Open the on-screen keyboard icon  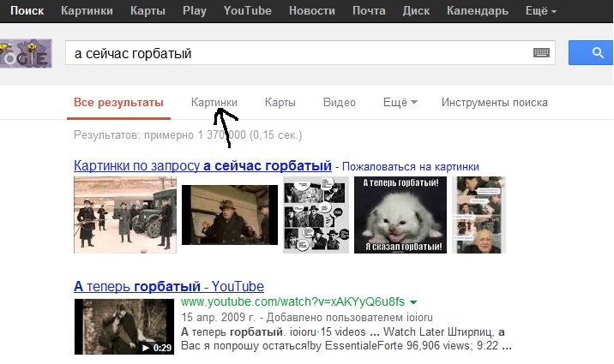click(541, 54)
